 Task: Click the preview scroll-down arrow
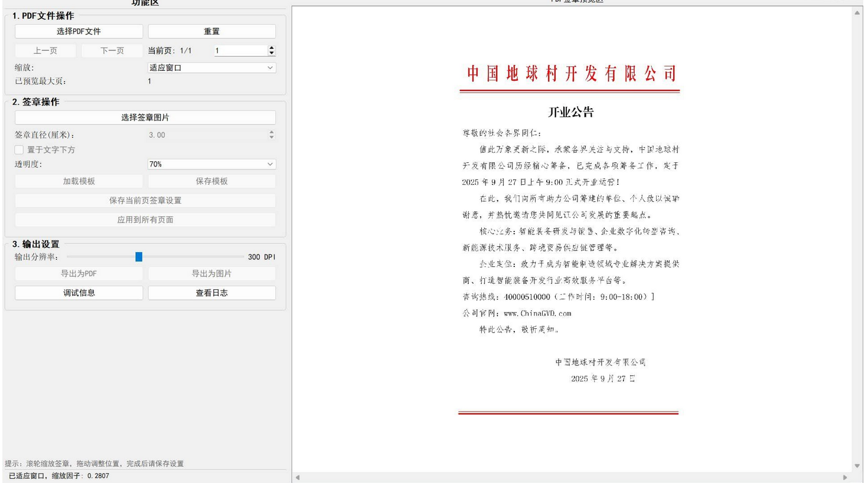click(857, 466)
